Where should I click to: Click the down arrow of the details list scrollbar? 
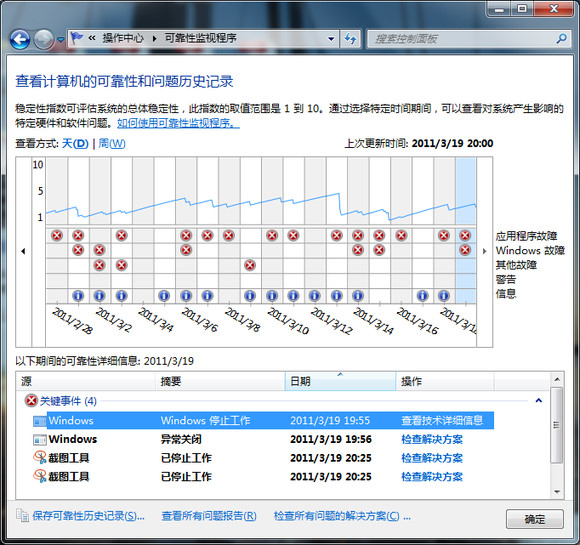(557, 492)
